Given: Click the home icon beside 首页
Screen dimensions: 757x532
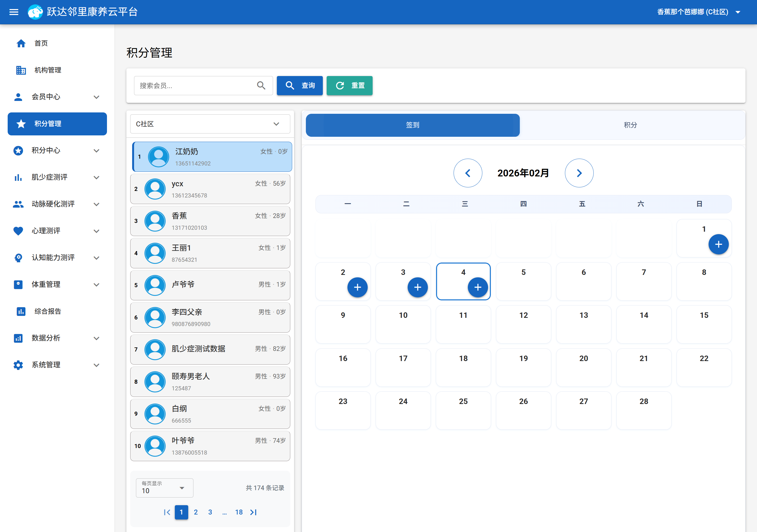Looking at the screenshot, I should tap(21, 43).
